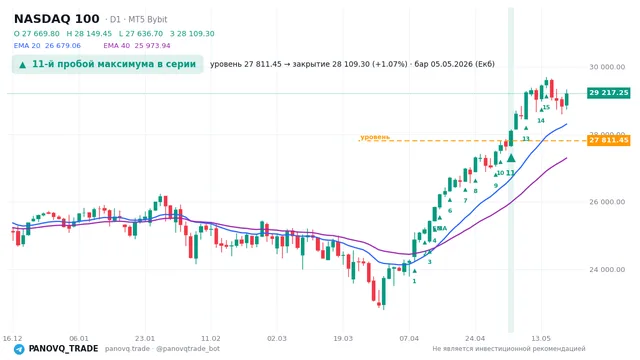Select the NASDAQ 100 chart title

pos(57,19)
